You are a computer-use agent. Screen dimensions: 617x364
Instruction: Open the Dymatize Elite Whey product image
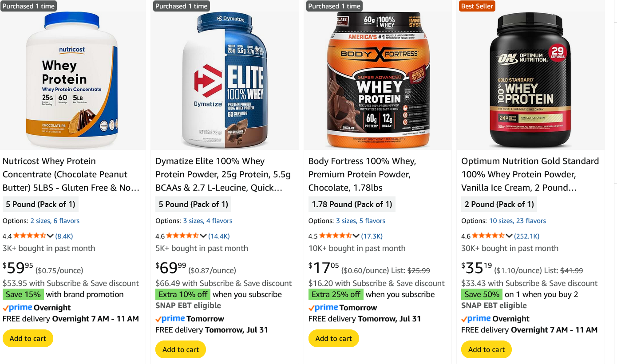pos(225,80)
